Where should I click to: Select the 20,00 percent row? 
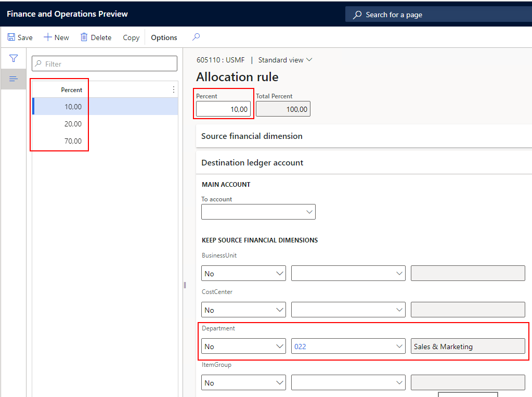click(x=73, y=124)
